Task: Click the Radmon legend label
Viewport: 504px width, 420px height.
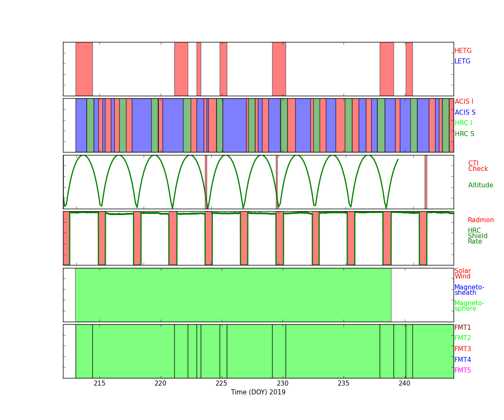Action: [480, 220]
